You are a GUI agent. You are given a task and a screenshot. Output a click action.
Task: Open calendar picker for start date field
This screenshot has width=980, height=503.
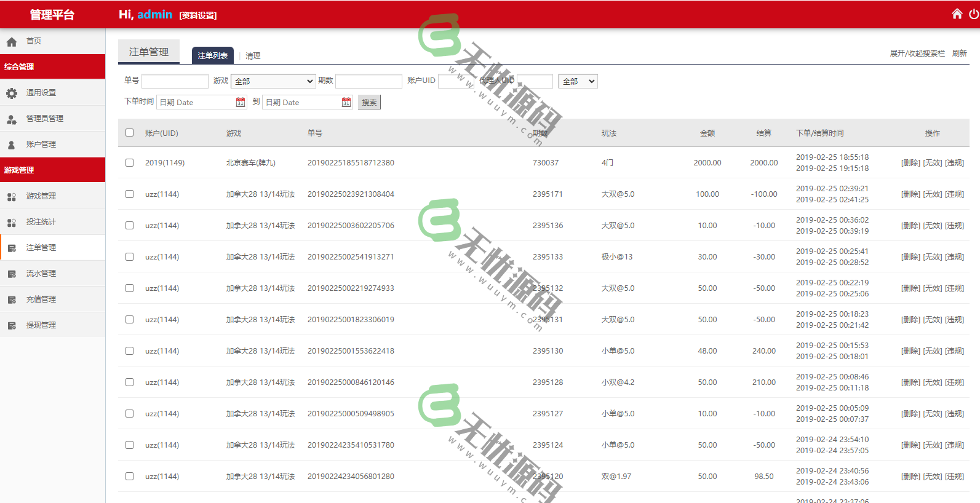coord(241,103)
